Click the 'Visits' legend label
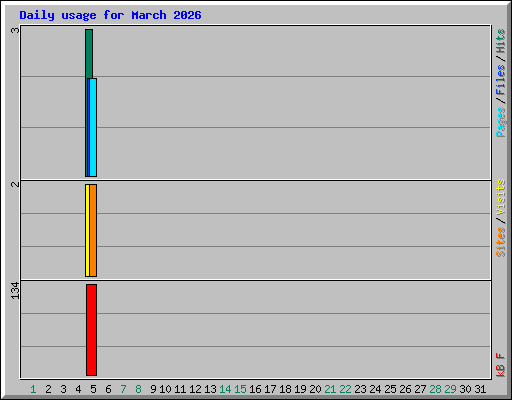The width and height of the screenshot is (512, 400). (x=501, y=197)
